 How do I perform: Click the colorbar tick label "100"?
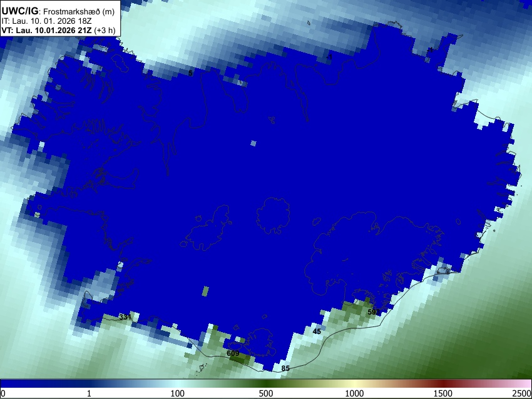click(178, 393)
